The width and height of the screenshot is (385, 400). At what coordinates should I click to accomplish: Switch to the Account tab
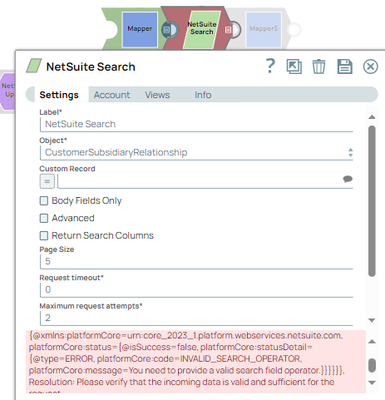[x=112, y=95]
